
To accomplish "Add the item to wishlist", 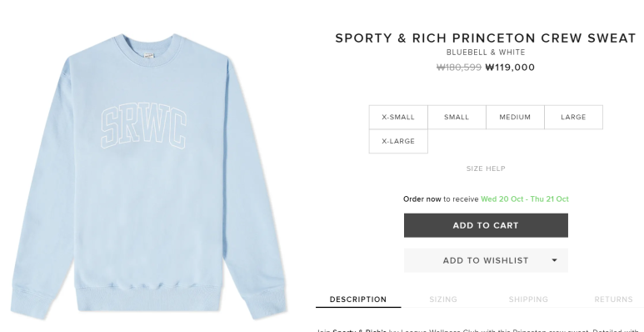I will (x=486, y=260).
